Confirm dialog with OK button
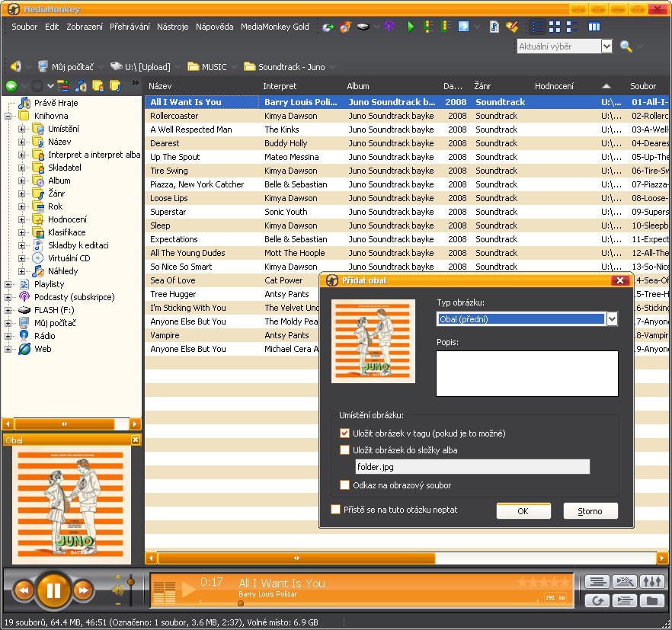 [x=523, y=511]
